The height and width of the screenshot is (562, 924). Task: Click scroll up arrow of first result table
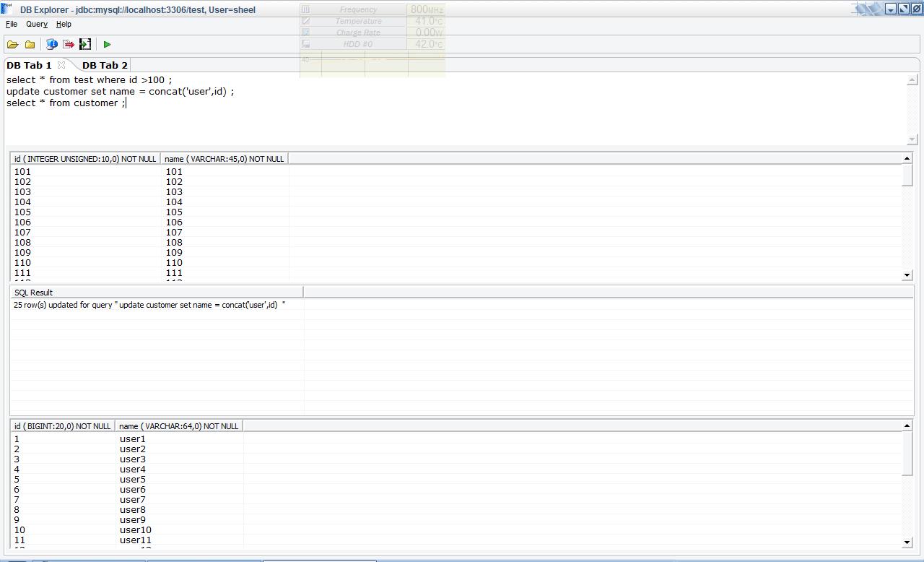tap(907, 158)
